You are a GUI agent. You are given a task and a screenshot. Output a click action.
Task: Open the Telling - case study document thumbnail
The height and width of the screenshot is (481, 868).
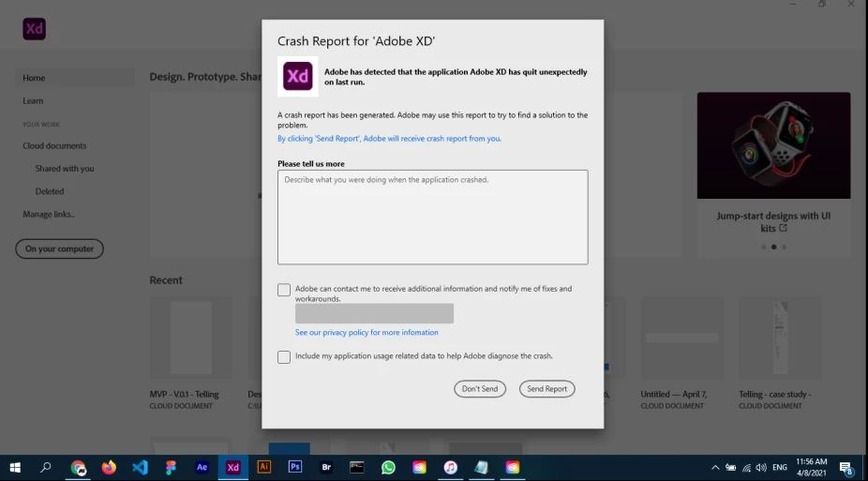pyautogui.click(x=780, y=338)
